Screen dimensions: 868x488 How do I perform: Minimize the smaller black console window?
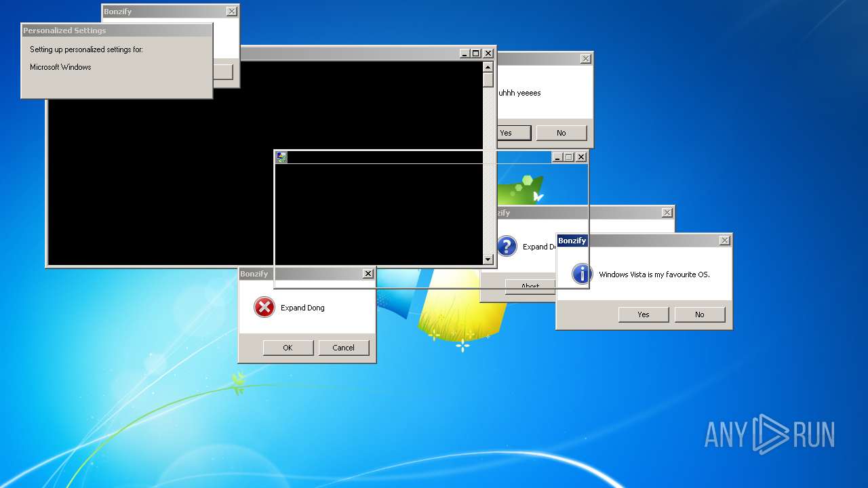[557, 157]
